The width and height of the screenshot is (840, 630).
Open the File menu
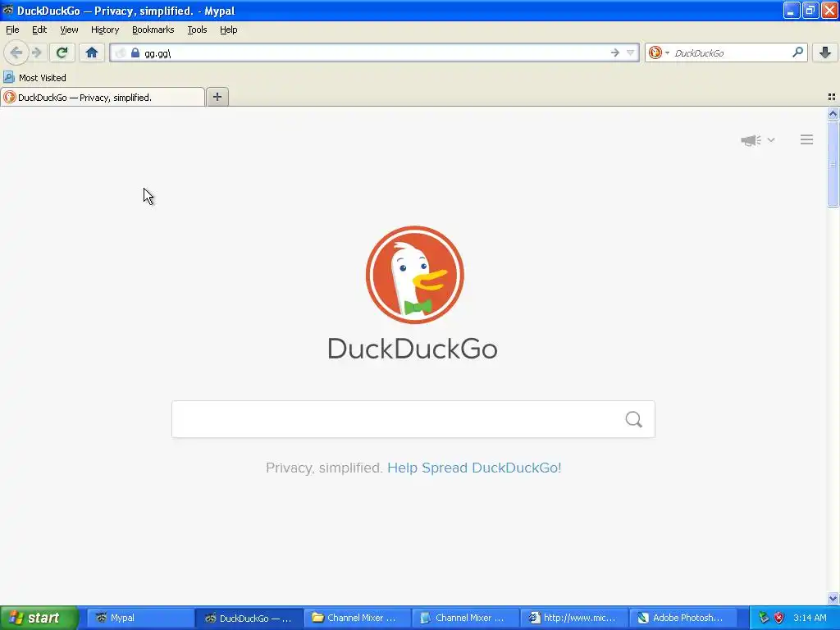point(12,30)
